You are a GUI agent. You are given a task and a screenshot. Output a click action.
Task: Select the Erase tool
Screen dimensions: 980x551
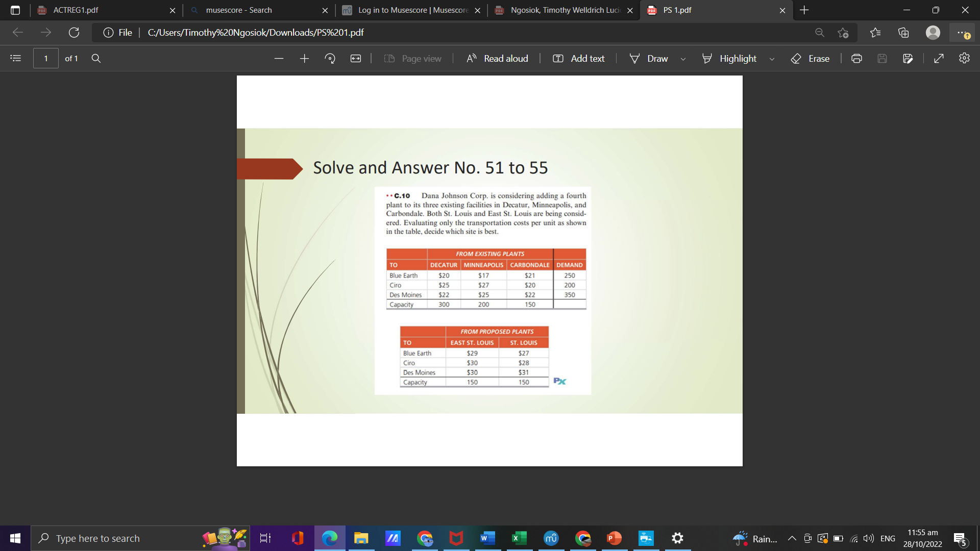[x=810, y=58]
